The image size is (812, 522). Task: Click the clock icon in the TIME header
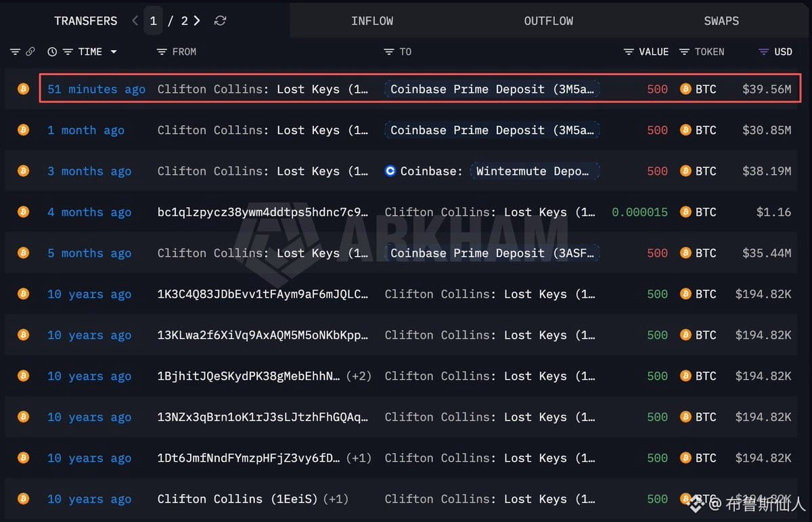click(x=53, y=51)
